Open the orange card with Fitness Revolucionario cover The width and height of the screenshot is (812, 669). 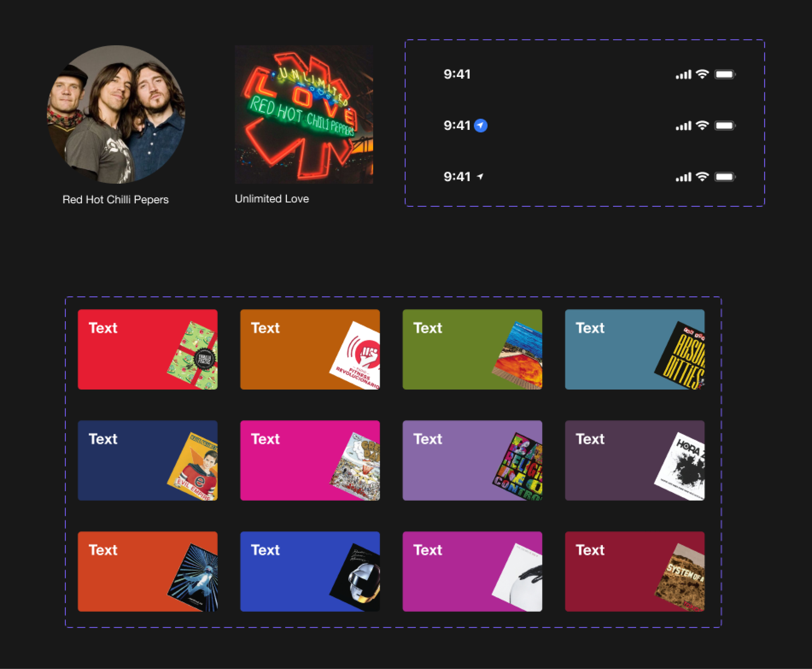tap(310, 350)
